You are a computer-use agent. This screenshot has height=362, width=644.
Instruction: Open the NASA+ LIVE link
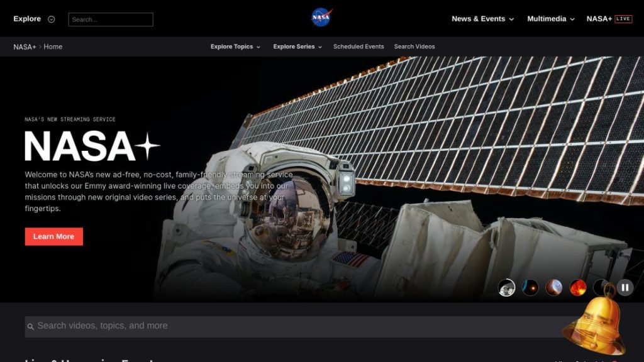[609, 19]
